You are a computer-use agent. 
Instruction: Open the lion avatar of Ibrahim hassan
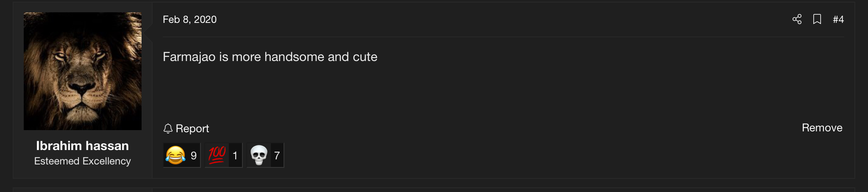click(83, 71)
